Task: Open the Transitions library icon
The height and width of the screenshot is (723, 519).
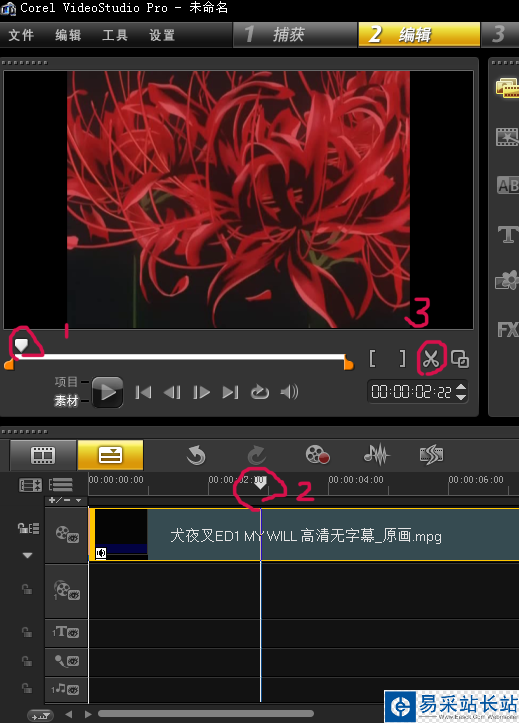Action: click(507, 137)
